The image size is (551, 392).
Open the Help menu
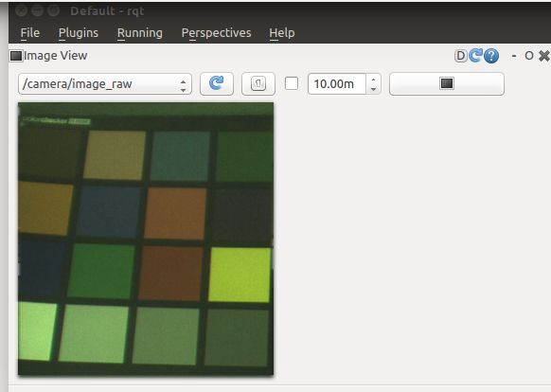[x=282, y=33]
